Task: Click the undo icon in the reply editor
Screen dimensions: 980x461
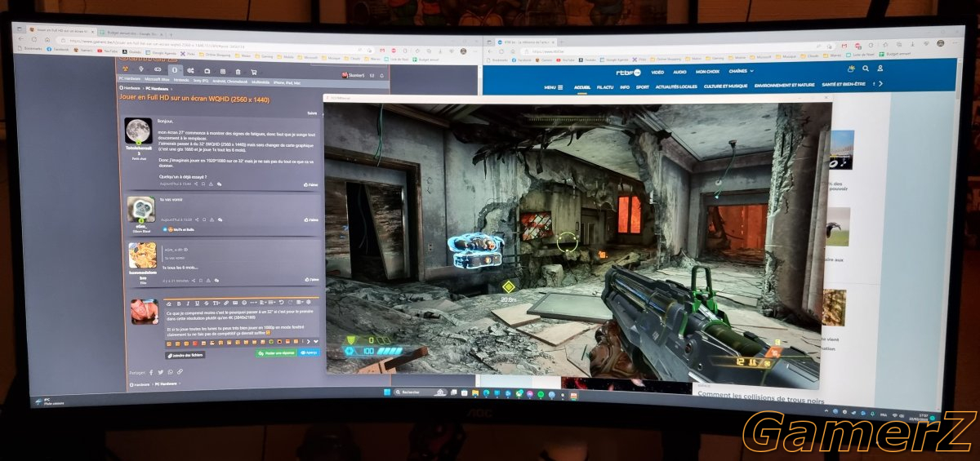Action: (x=281, y=302)
